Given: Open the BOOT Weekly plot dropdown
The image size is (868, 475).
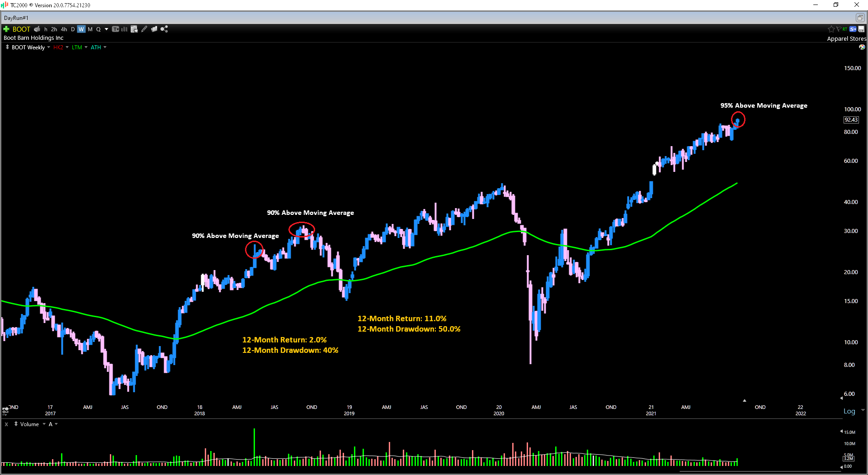Looking at the screenshot, I should [49, 47].
